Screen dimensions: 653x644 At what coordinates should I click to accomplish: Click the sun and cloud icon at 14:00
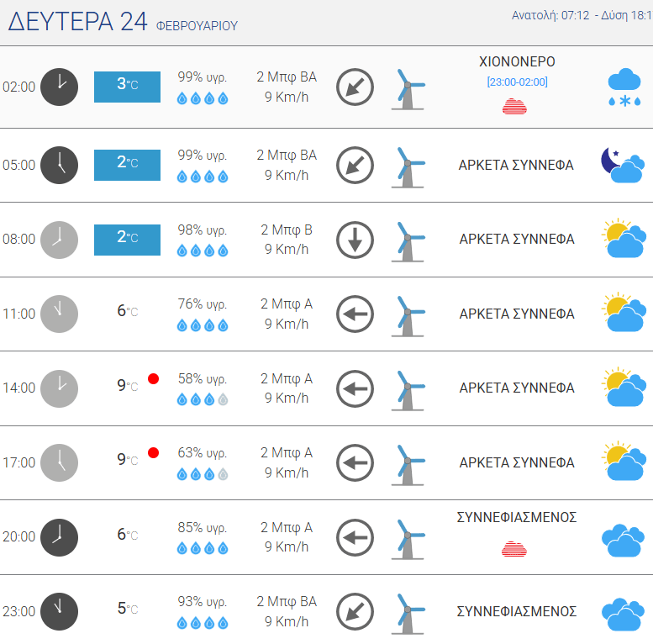[624, 388]
